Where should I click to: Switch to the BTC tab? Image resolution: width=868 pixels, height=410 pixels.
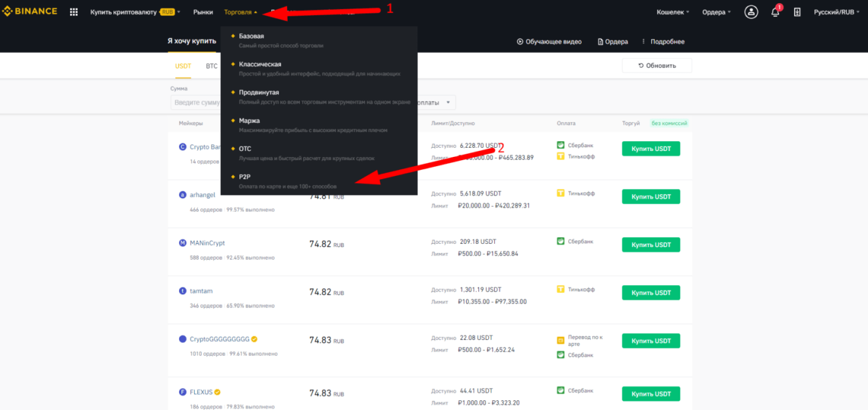(211, 65)
